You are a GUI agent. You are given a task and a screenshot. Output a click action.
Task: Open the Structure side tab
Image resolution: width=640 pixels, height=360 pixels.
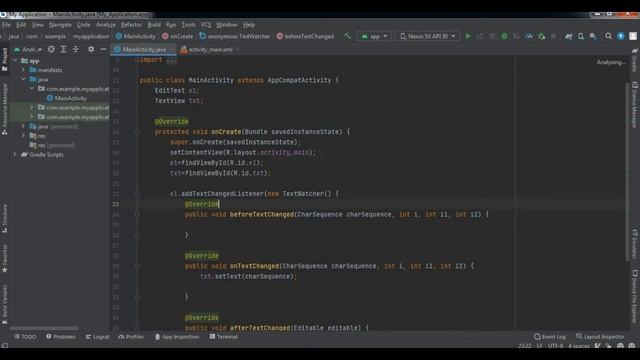(x=4, y=218)
